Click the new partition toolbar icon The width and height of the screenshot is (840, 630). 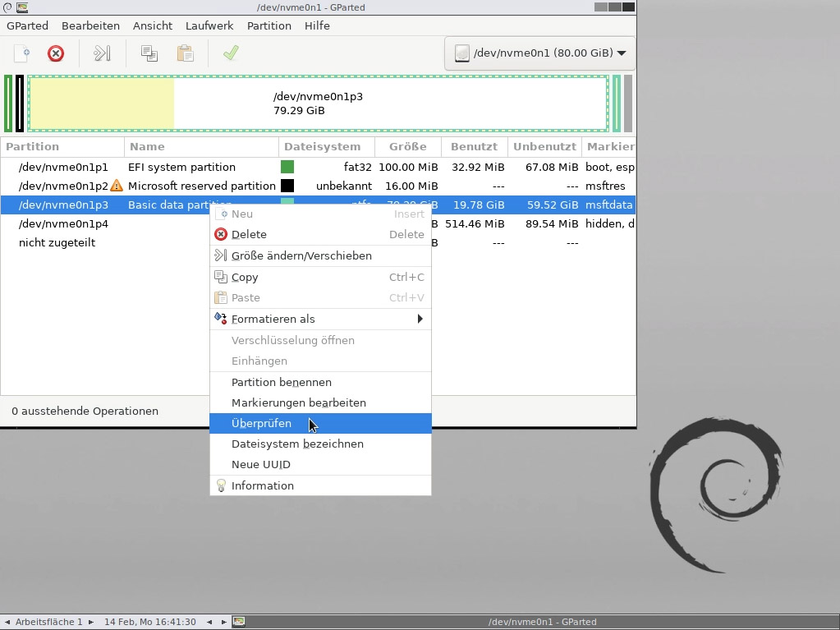click(x=22, y=53)
